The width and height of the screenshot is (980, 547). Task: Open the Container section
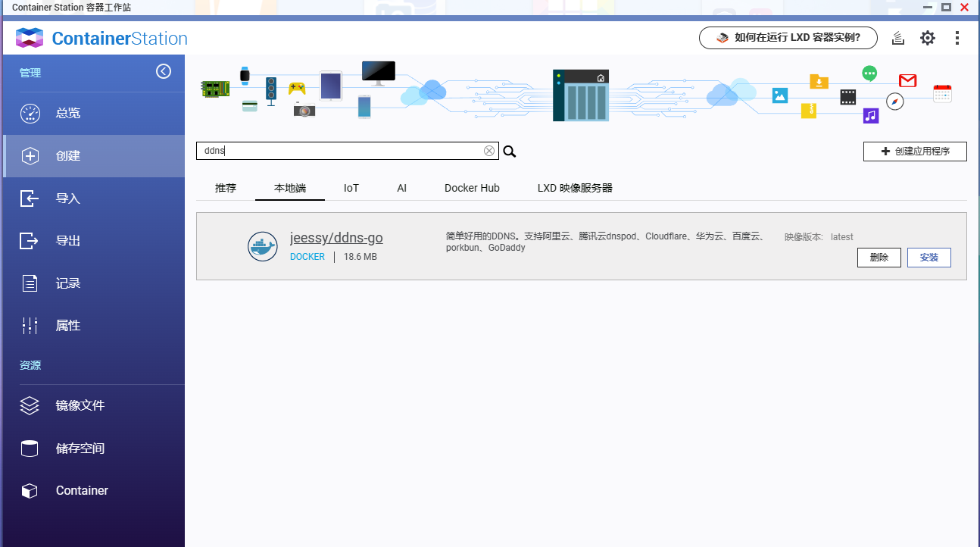[x=93, y=491]
